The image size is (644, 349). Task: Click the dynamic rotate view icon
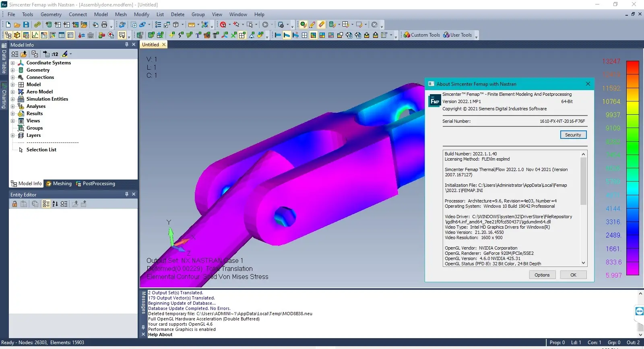click(x=142, y=25)
